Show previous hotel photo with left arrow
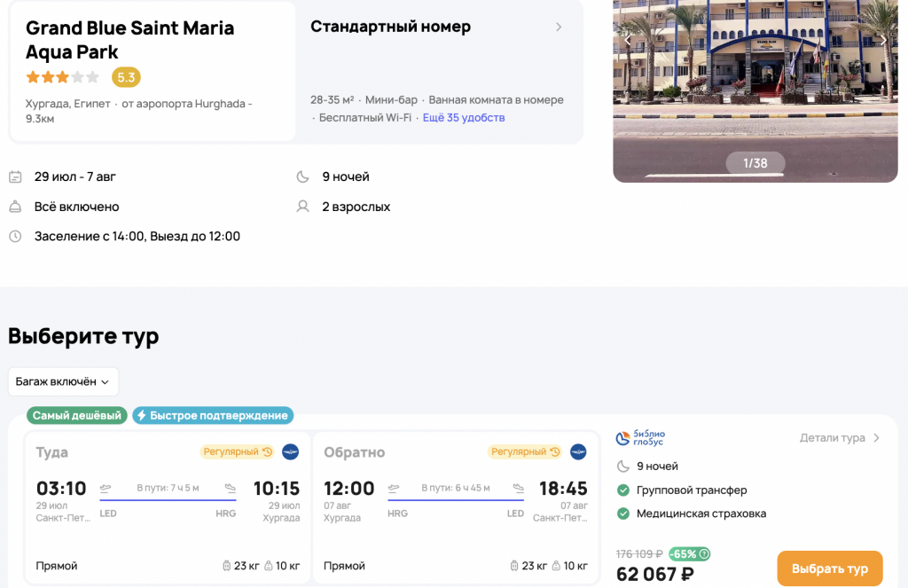908x588 pixels. pyautogui.click(x=628, y=40)
